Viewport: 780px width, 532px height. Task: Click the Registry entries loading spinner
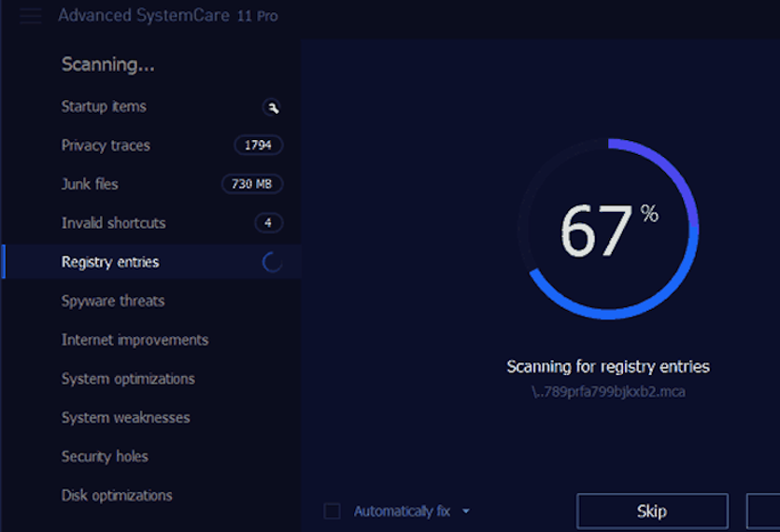click(x=272, y=262)
